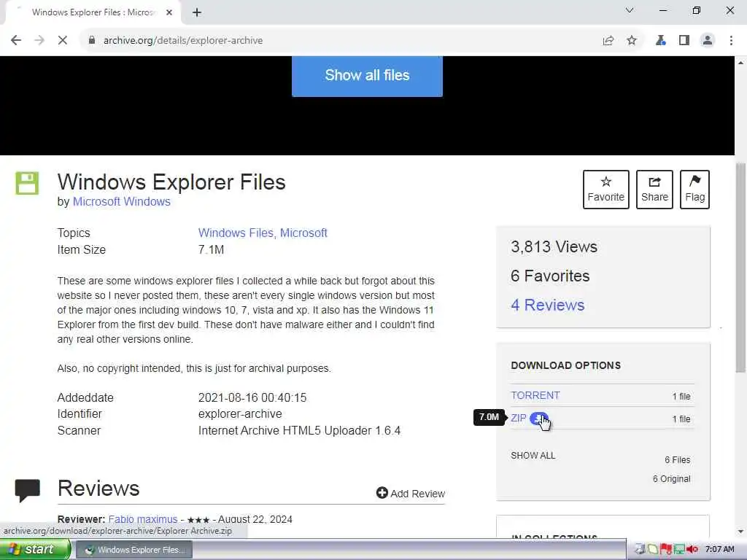Image resolution: width=747 pixels, height=560 pixels.
Task: Click the Addeddate value 2021-08-16 00:40:15
Action: coord(252,397)
